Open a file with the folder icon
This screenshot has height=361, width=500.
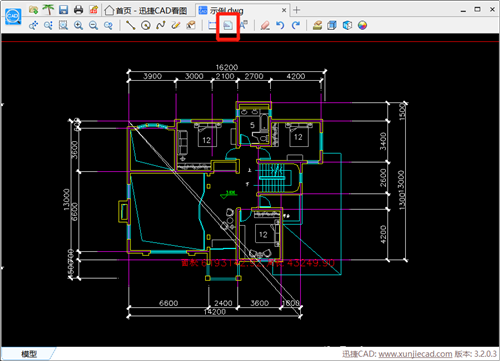(33, 10)
